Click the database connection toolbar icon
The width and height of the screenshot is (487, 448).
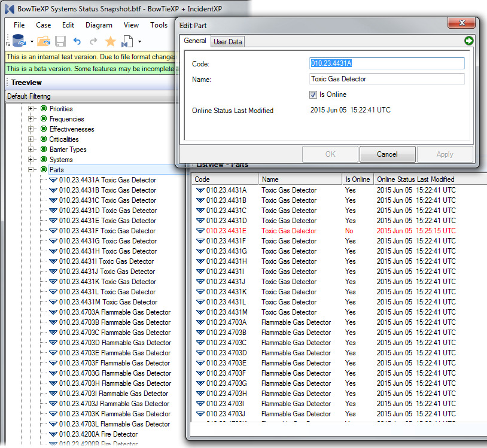pos(19,41)
